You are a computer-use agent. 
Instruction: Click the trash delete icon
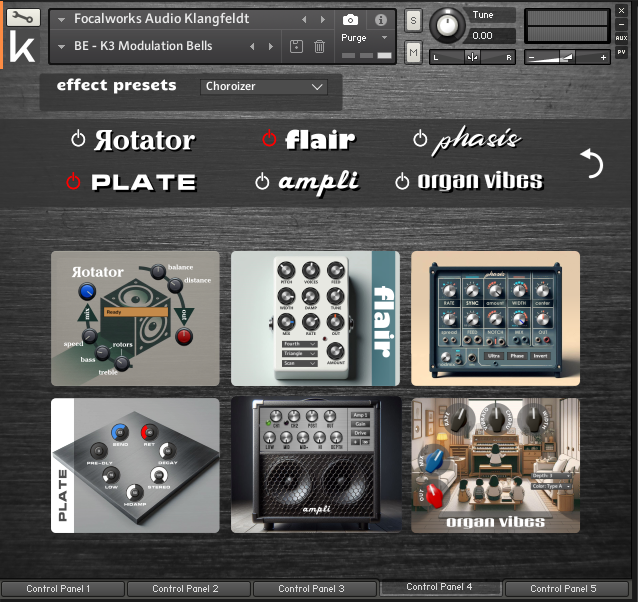320,47
